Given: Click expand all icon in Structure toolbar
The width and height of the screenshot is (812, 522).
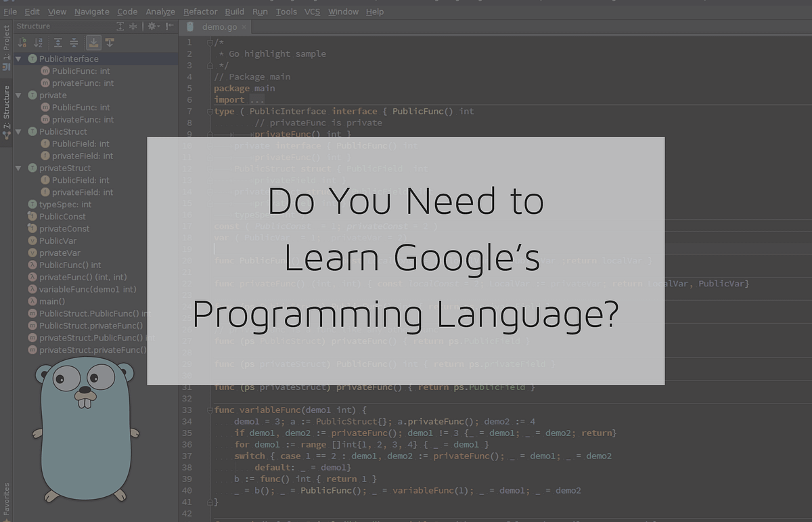Looking at the screenshot, I should pos(58,42).
